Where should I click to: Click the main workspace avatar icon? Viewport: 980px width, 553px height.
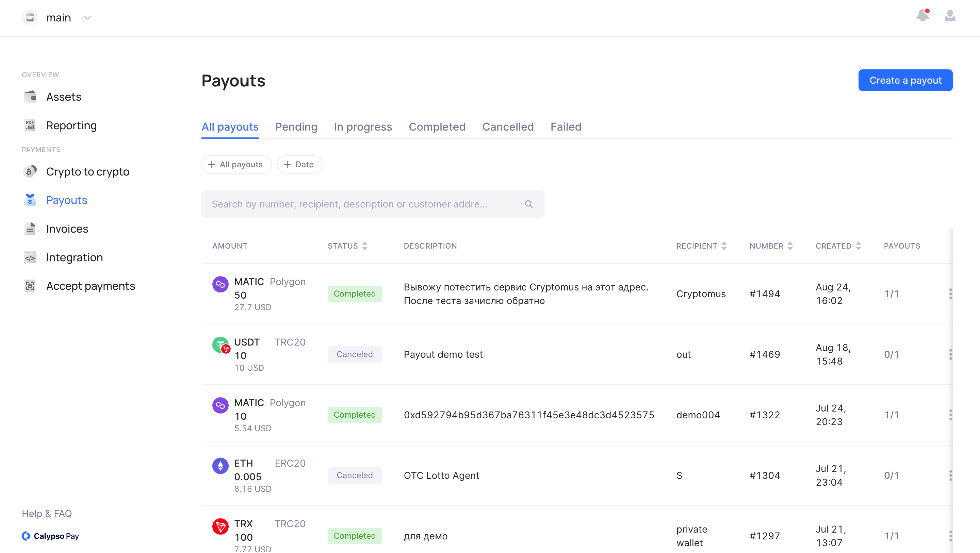(x=30, y=17)
